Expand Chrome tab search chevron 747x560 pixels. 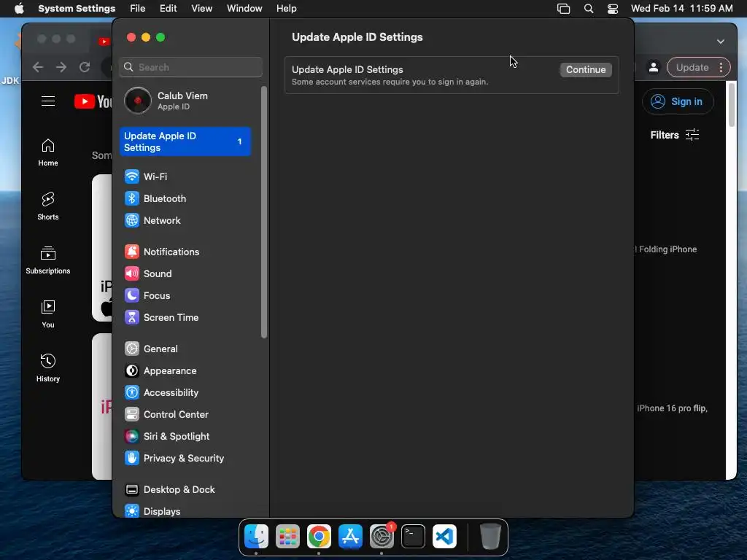tap(721, 42)
